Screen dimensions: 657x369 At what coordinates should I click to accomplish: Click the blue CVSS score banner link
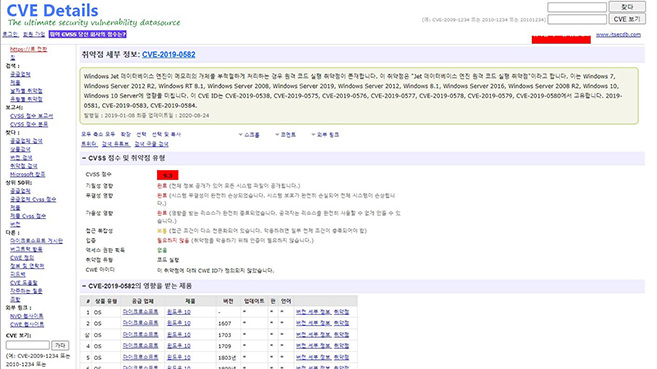88,34
